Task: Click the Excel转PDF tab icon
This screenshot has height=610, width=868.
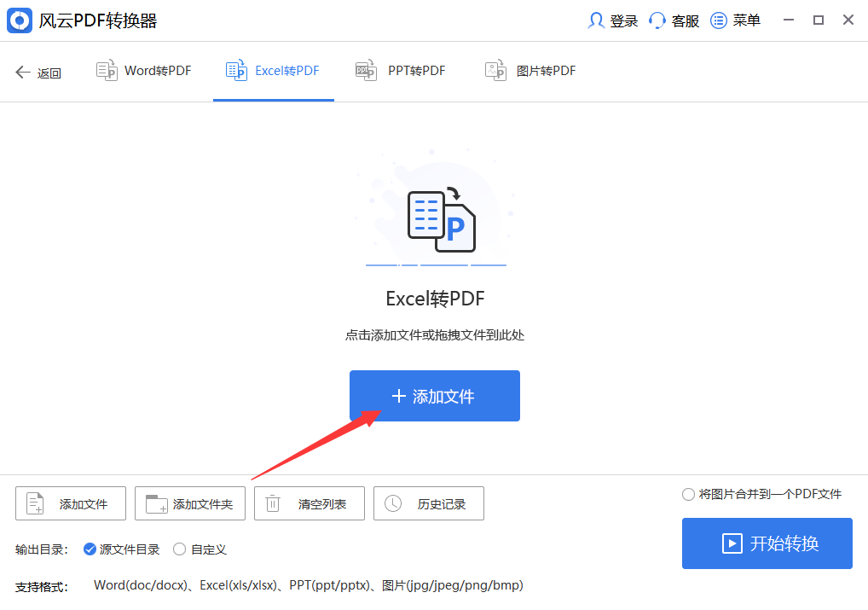Action: (x=236, y=70)
